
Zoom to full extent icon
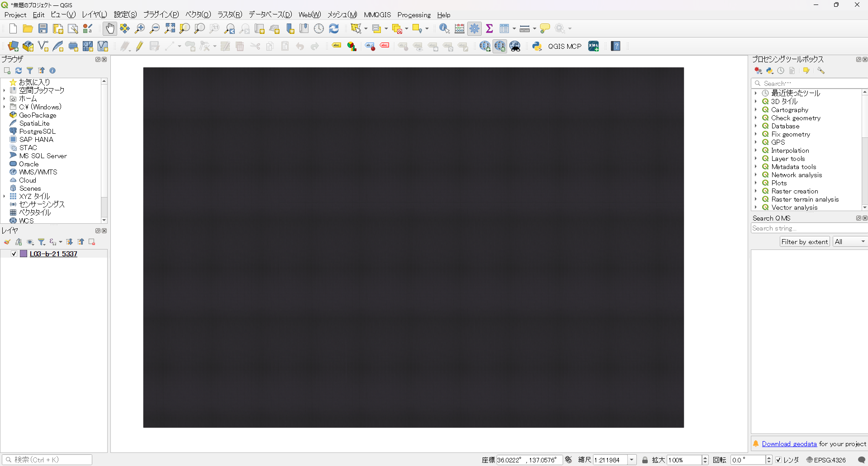tap(170, 28)
